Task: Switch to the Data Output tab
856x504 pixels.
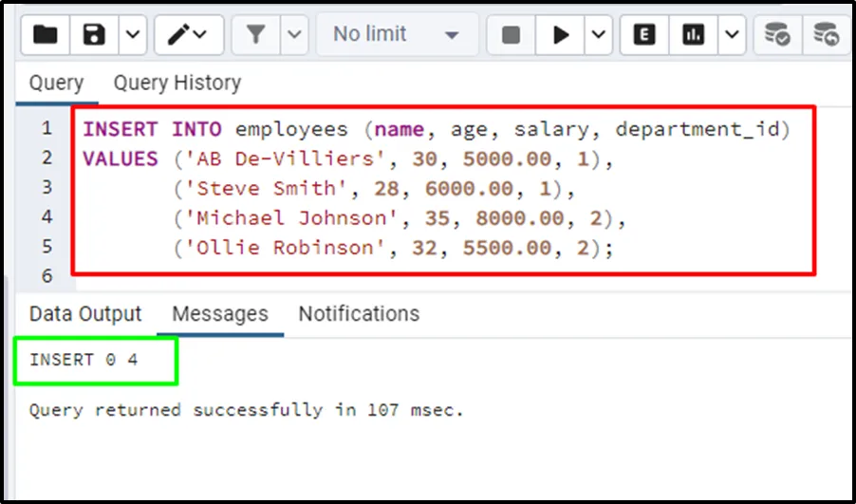Action: click(x=85, y=314)
